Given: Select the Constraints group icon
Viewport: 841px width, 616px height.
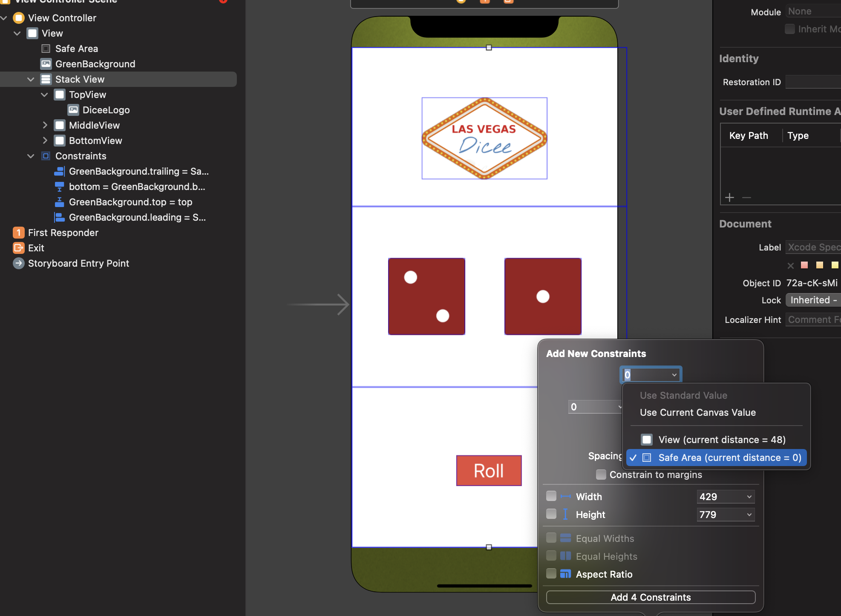Looking at the screenshot, I should [x=46, y=156].
